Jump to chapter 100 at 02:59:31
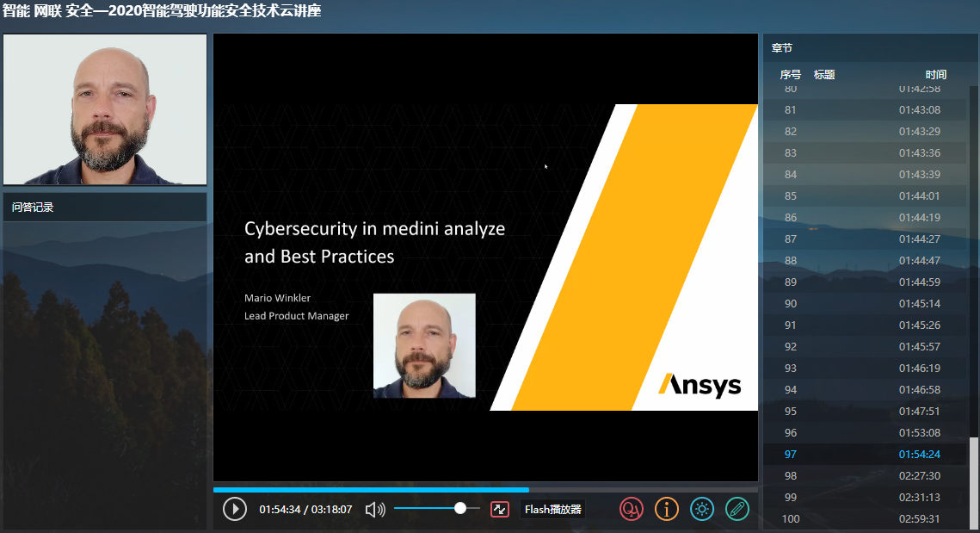Screen dimensions: 980x533 tap(866, 518)
